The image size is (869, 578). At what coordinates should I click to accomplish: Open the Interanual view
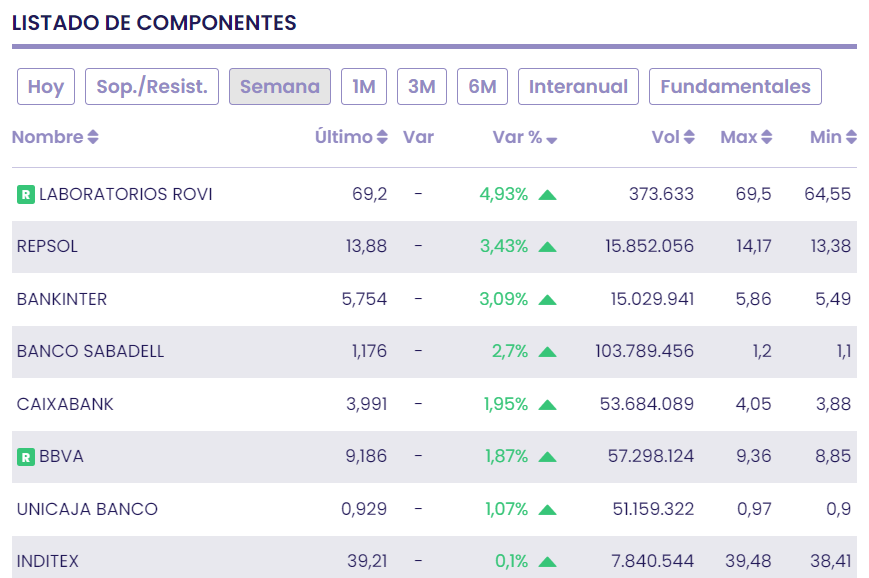point(578,87)
